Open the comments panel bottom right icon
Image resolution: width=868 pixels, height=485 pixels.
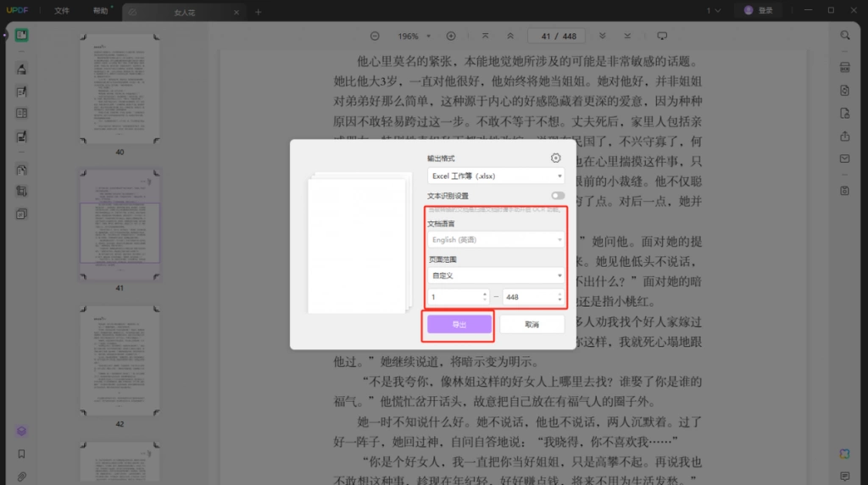click(845, 477)
